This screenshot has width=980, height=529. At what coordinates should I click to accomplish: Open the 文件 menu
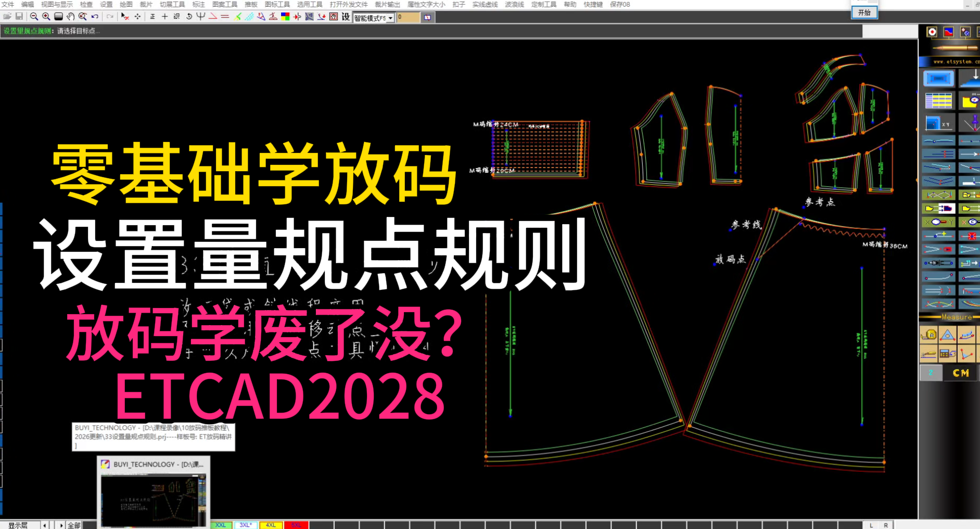[x=7, y=4]
